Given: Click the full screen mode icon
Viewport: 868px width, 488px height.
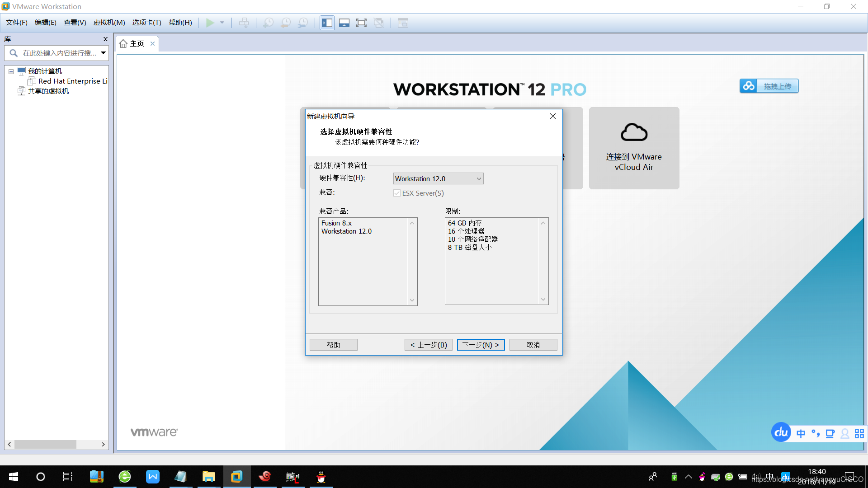Looking at the screenshot, I should click(x=361, y=23).
